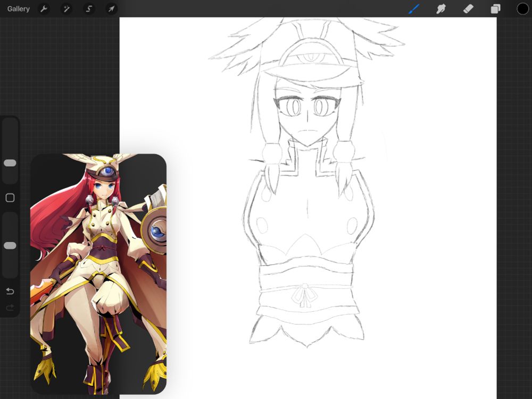Select the Smudge tool

click(x=440, y=9)
